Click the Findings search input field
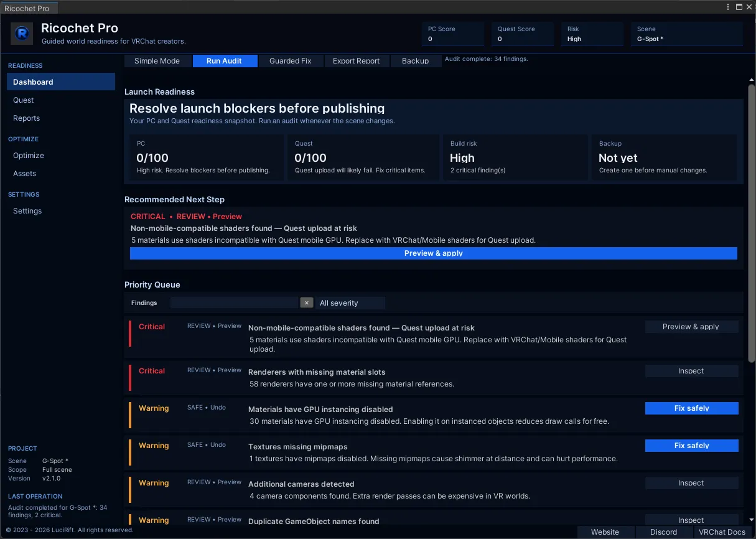Screen dimensions: 756x539 pos(234,302)
